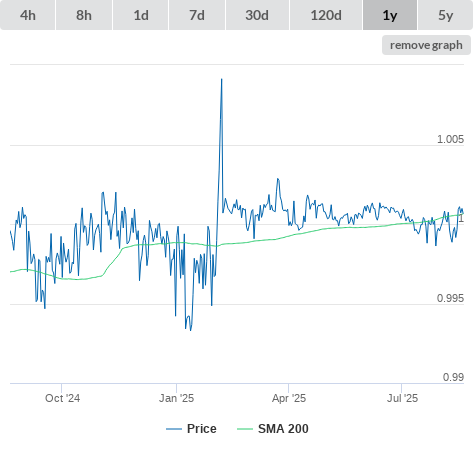The image size is (474, 455).
Task: Open the 7d time range
Action: (197, 15)
